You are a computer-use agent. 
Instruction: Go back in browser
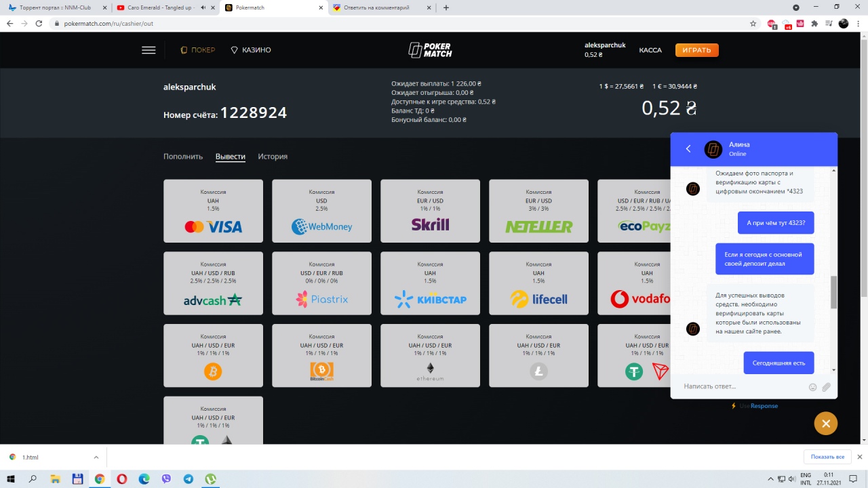pos(9,23)
